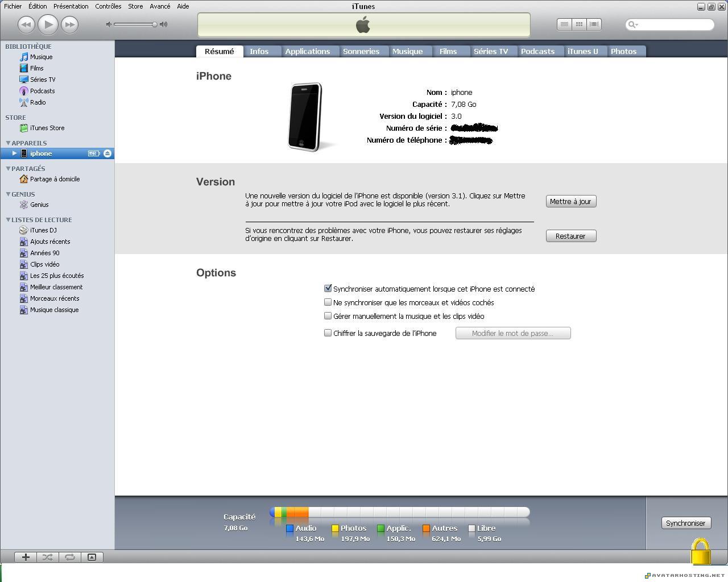
Task: Show artwork viewer panel icon
Action: pos(92,557)
